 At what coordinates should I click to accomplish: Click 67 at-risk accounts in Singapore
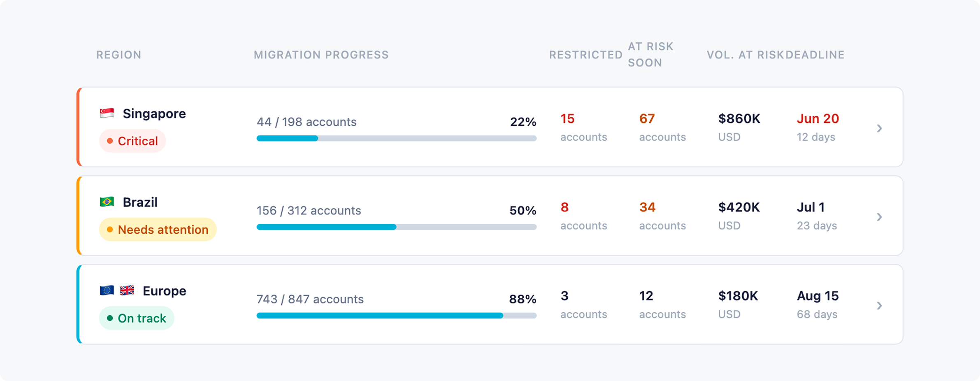click(x=647, y=118)
